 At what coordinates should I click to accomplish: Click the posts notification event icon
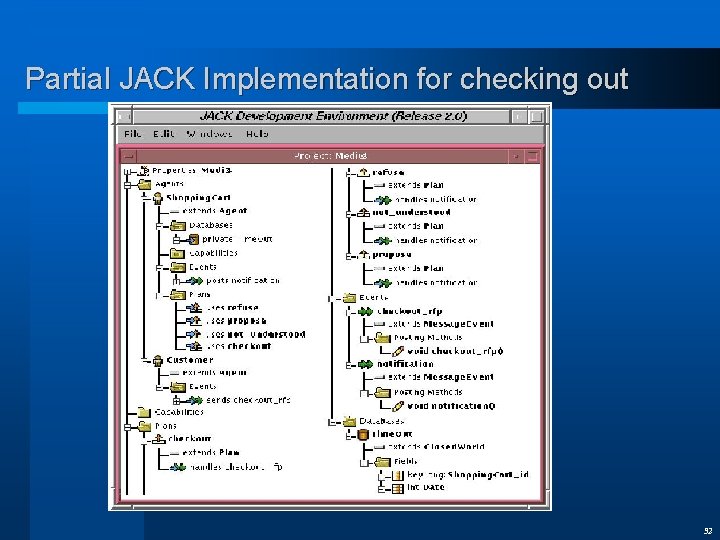195,281
